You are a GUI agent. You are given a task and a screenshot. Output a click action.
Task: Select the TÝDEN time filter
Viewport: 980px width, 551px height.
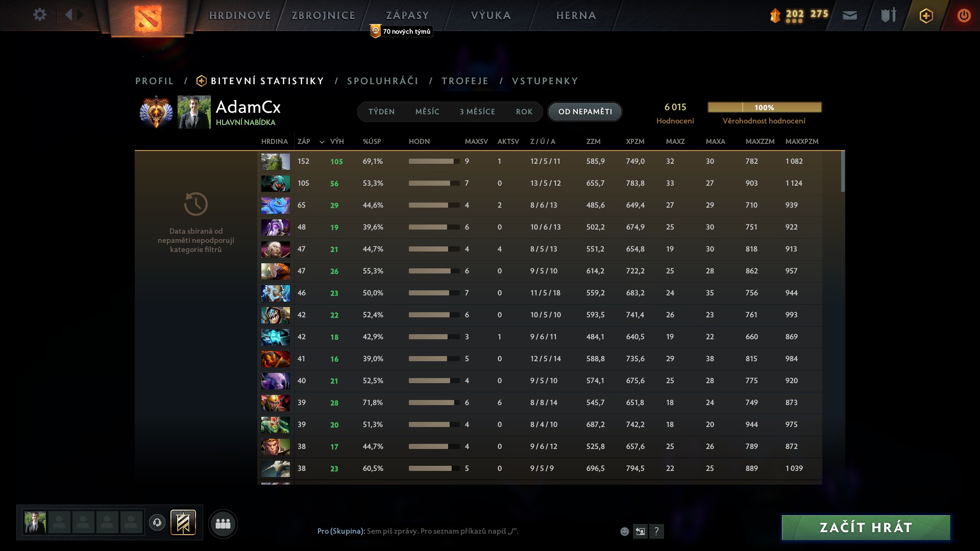[382, 112]
